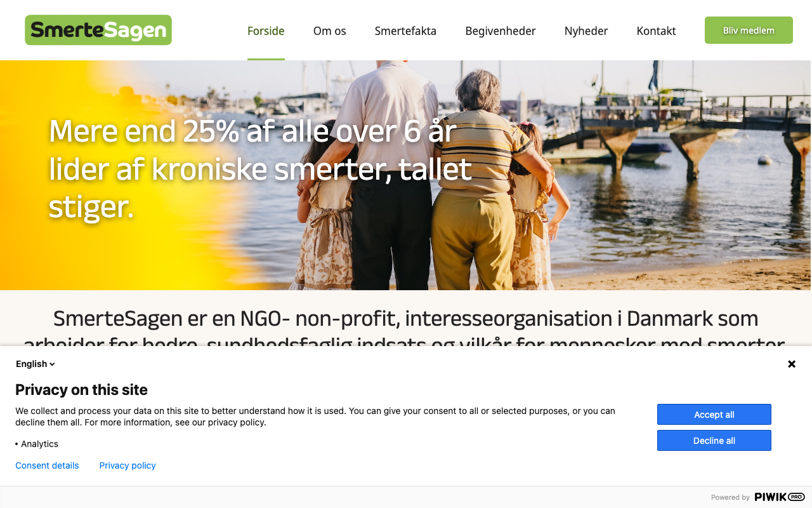Decline all privacy consents

click(714, 441)
